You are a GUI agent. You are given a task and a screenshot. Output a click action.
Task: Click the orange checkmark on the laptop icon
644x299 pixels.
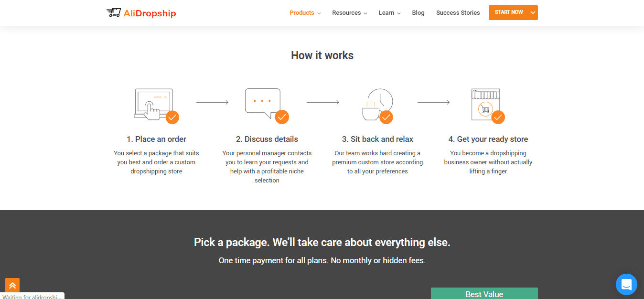(x=172, y=117)
